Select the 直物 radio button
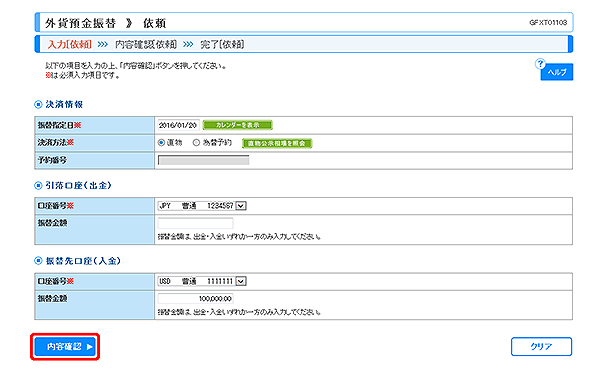 (x=161, y=143)
